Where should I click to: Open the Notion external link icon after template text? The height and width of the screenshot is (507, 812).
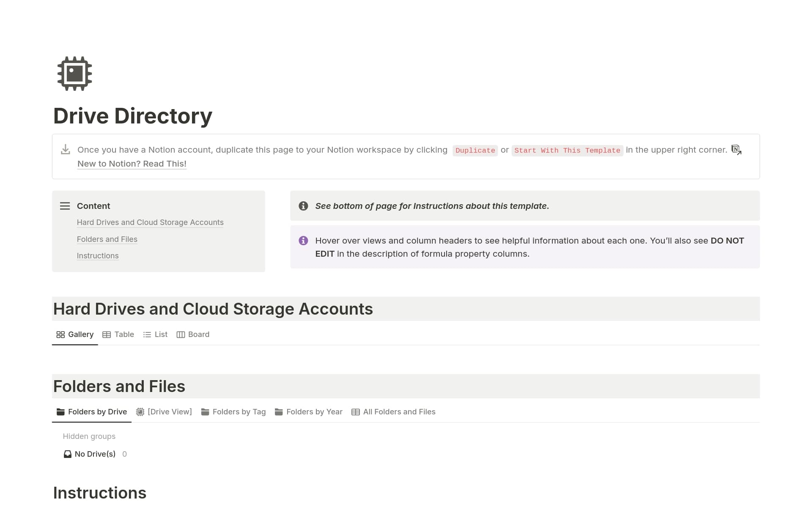point(737,150)
